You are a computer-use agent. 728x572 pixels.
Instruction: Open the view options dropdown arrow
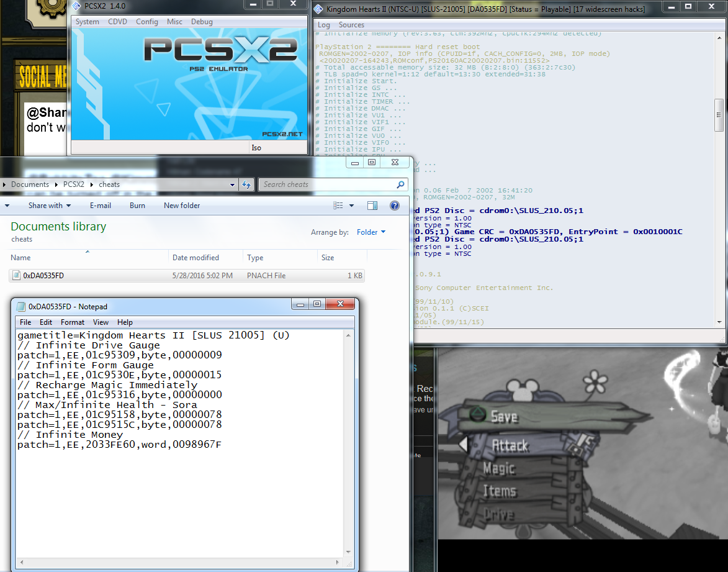pos(351,206)
